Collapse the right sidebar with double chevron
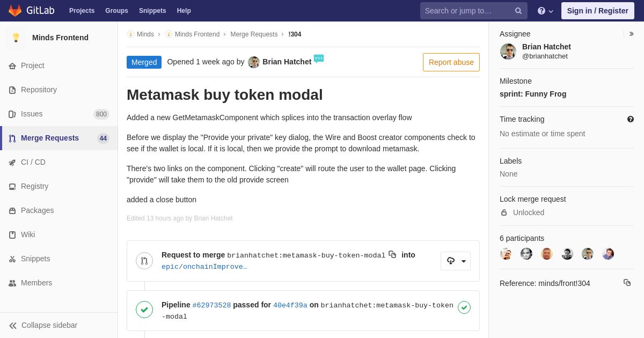 (631, 34)
